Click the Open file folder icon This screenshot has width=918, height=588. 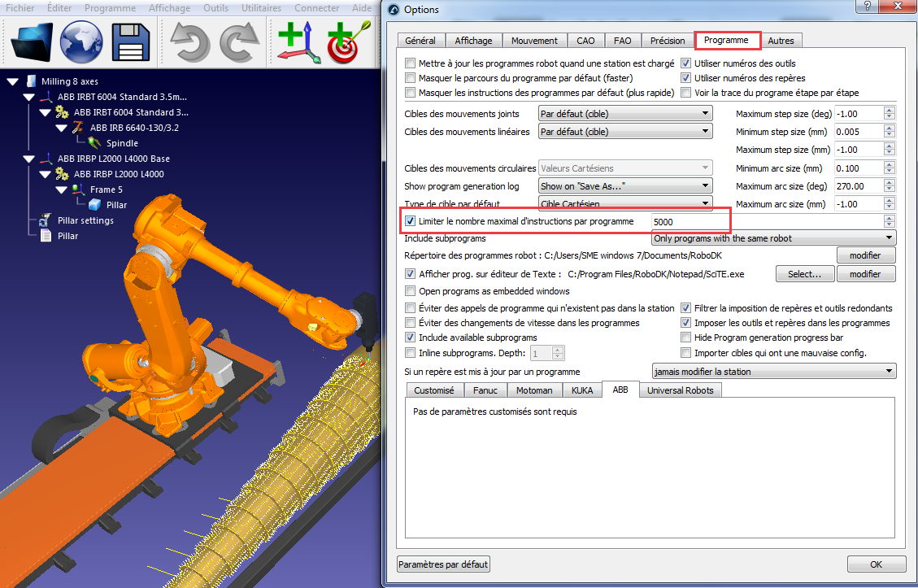[32, 42]
